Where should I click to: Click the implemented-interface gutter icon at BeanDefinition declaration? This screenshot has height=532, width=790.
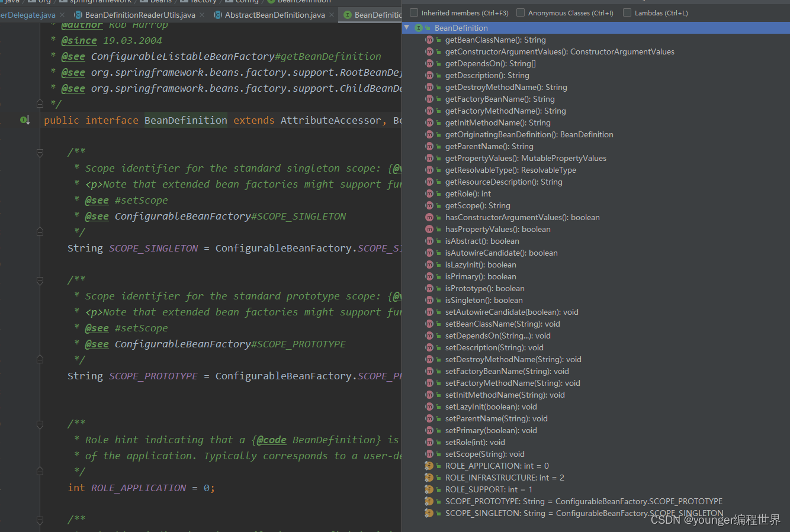coord(25,120)
